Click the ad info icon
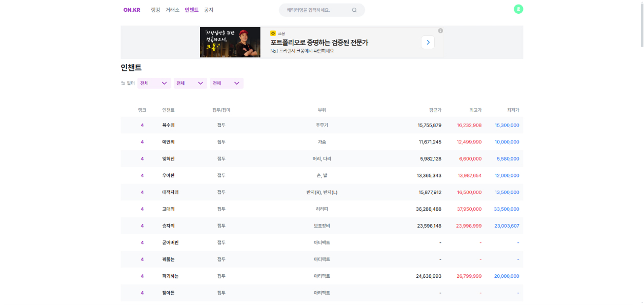Image resolution: width=644 pixels, height=305 pixels. (440, 31)
